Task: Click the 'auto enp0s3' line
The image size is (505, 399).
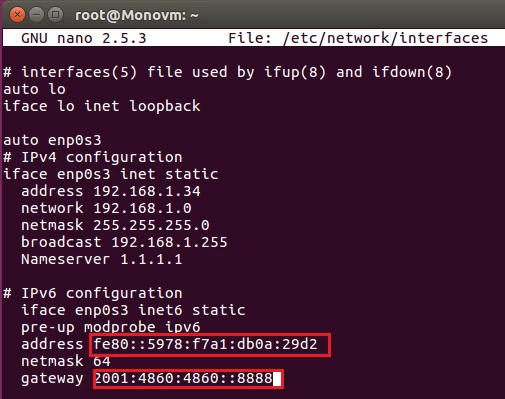Action: point(52,140)
